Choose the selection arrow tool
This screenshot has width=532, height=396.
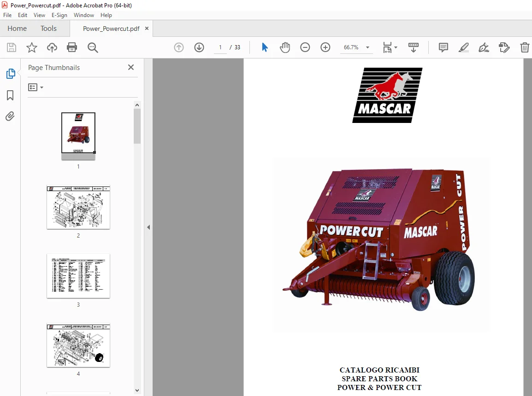click(265, 47)
